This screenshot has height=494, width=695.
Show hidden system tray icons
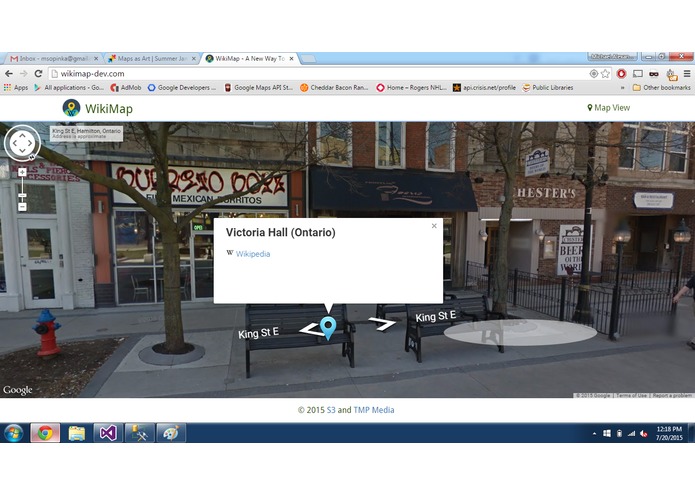pyautogui.click(x=594, y=434)
